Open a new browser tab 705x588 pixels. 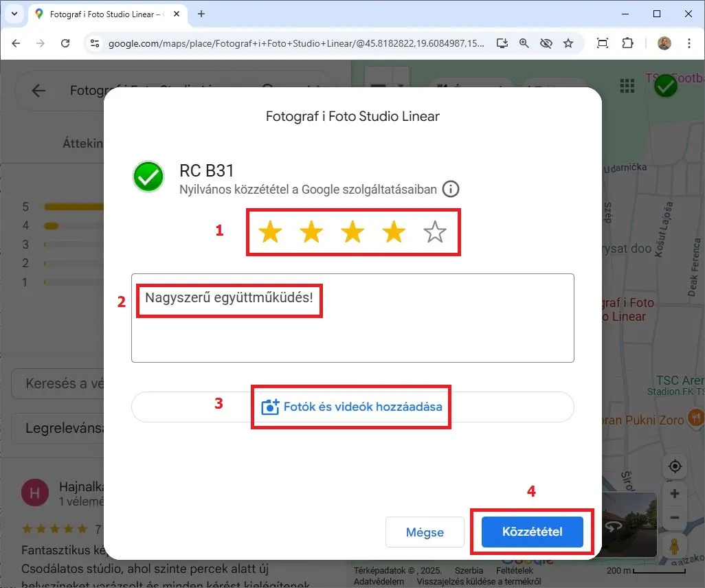click(x=201, y=14)
